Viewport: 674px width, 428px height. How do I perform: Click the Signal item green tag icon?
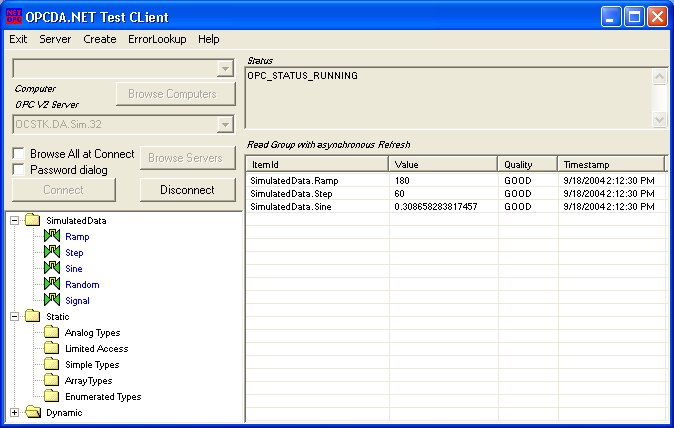(52, 301)
